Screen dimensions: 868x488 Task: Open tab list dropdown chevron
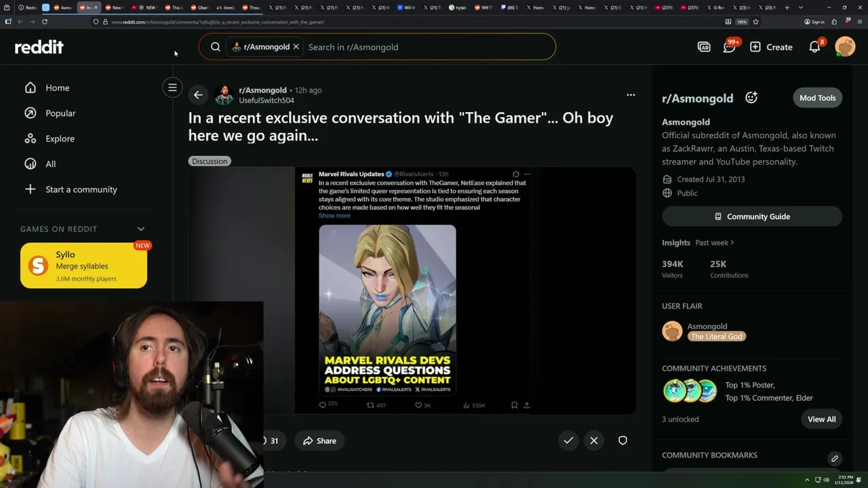801,7
